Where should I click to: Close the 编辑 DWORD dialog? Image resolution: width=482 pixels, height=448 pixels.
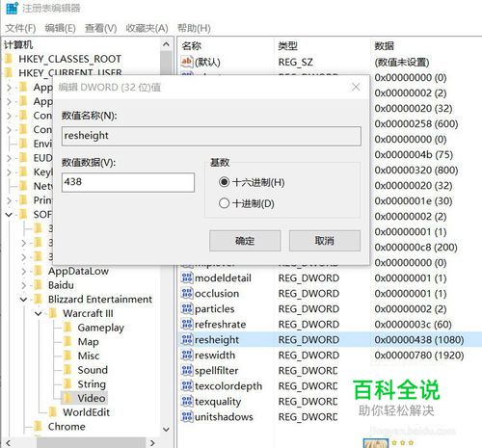[x=356, y=87]
